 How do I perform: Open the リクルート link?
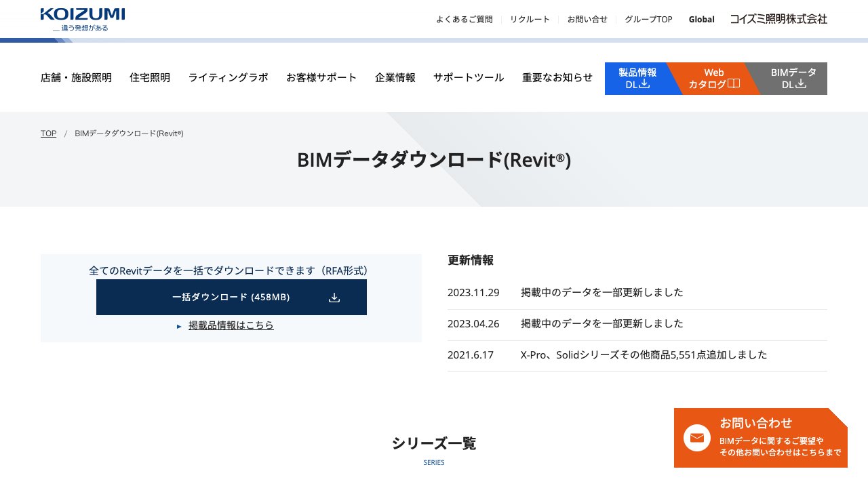[x=530, y=19]
